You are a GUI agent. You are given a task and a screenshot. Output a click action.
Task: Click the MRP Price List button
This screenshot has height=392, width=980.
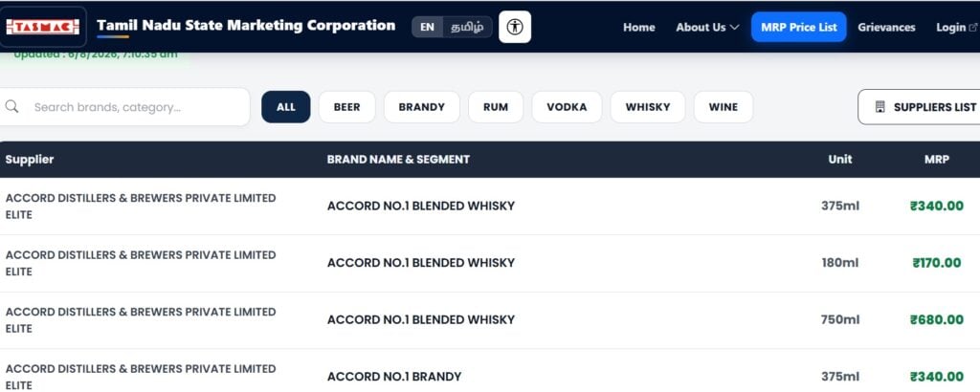tap(799, 27)
